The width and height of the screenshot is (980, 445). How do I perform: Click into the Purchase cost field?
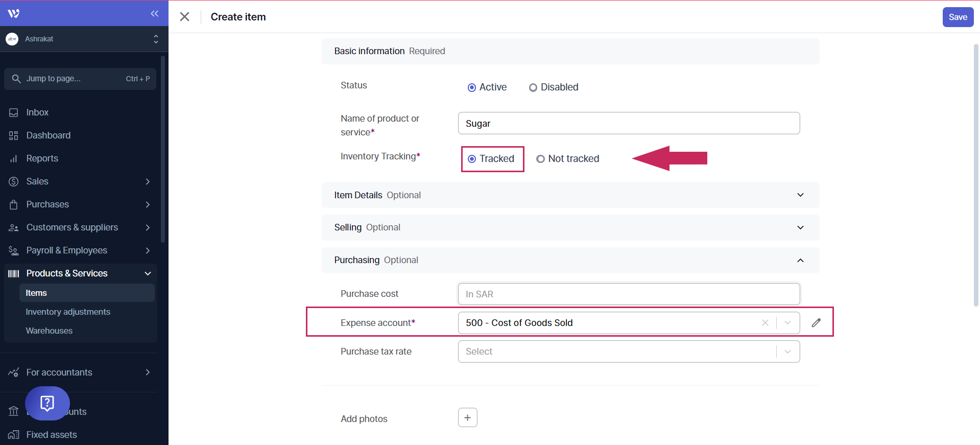coord(628,294)
